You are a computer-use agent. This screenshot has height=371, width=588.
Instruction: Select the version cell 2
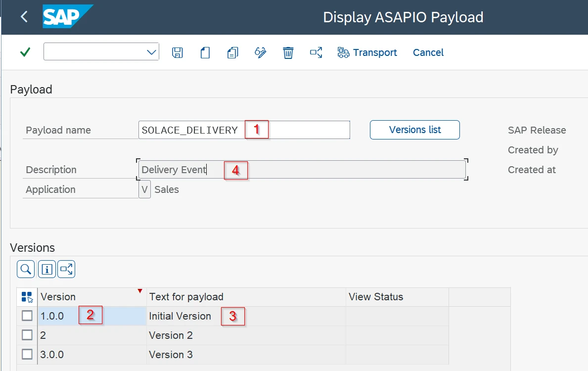tap(92, 335)
